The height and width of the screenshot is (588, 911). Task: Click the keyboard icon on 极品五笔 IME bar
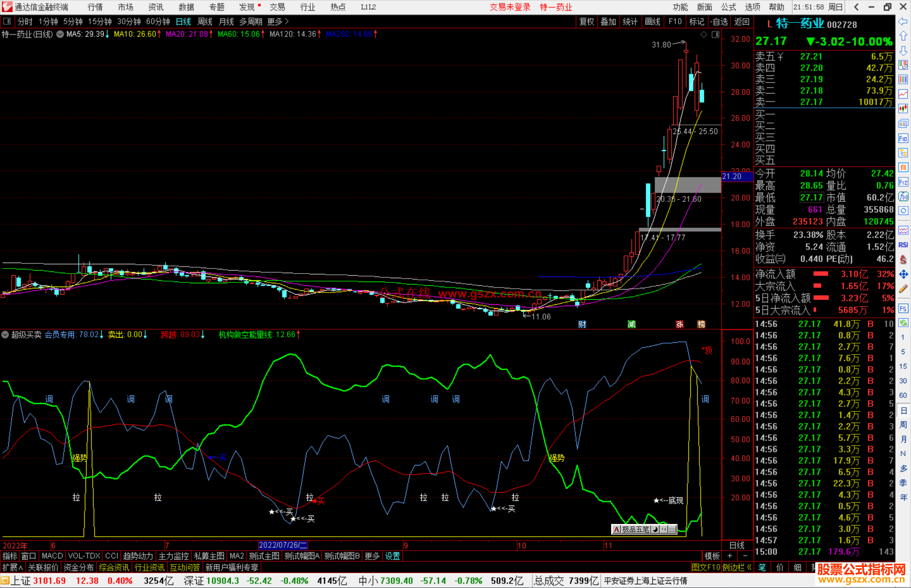pyautogui.click(x=672, y=529)
